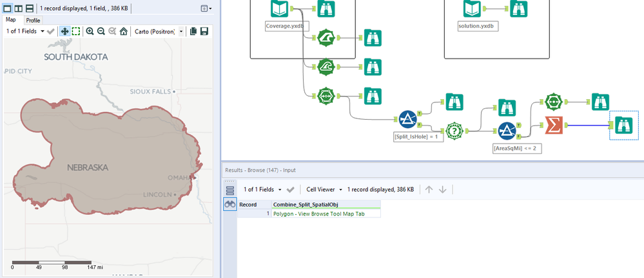Screen dimensions: 644x278
Task: Select the Smooth spatial tool with double wave
Action: pos(326,67)
